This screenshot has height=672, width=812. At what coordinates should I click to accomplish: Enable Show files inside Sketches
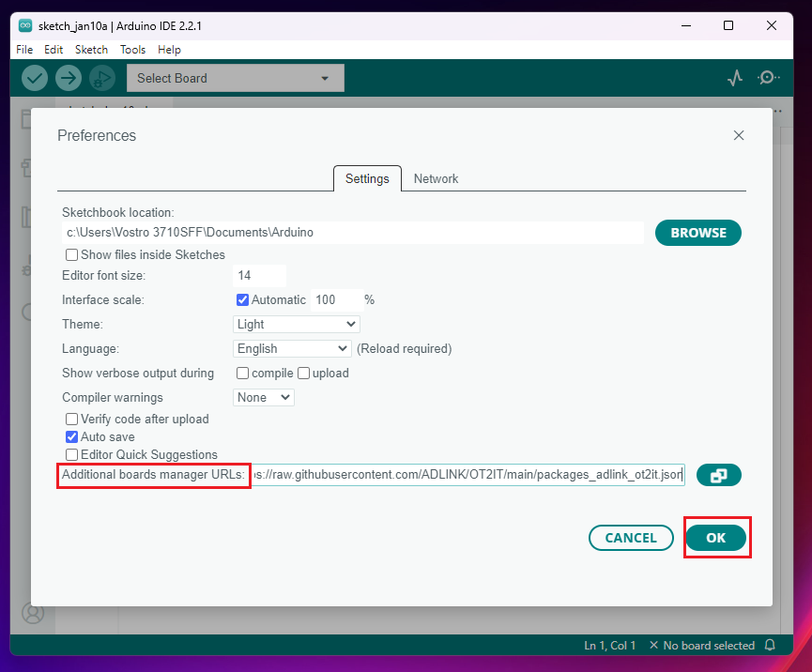pyautogui.click(x=72, y=255)
